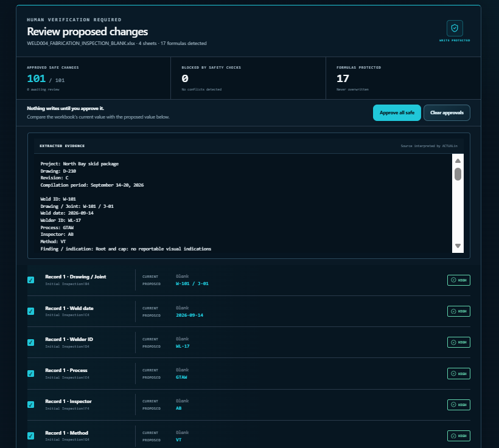
Task: Click the Record 1 - Process label
Action: 66,370
